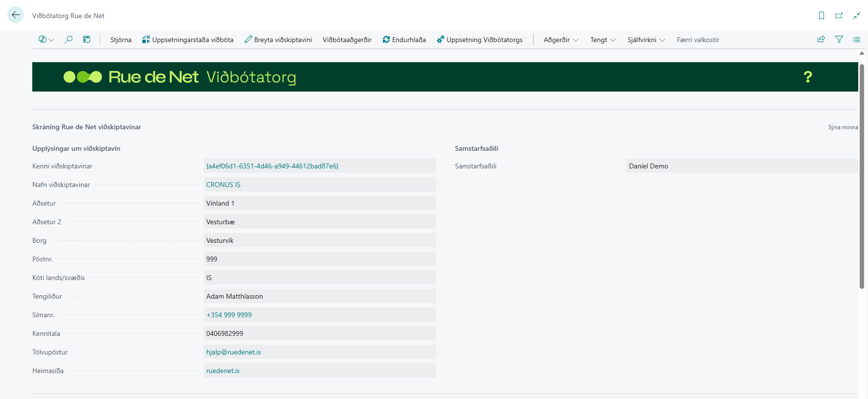Expand the Aðgerðir dropdown menu
Screen dimensions: 868x399
[x=561, y=40]
